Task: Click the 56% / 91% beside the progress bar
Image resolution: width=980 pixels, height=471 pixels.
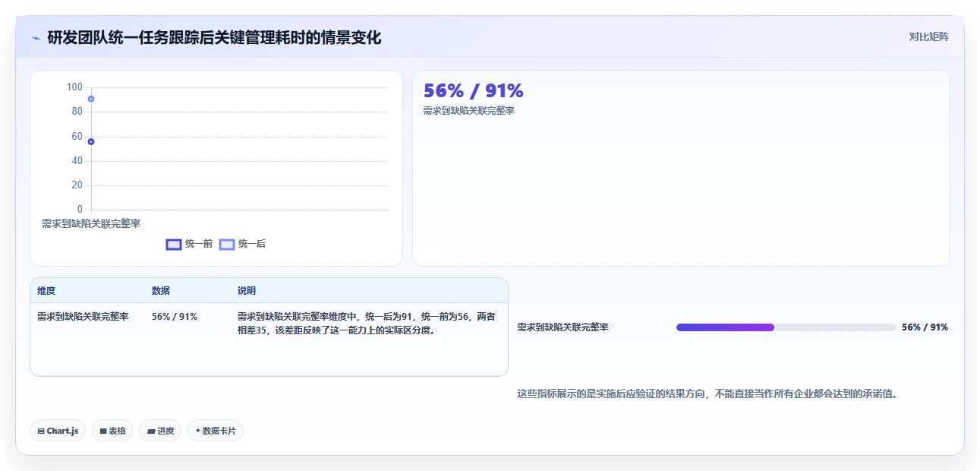Action: tap(925, 327)
